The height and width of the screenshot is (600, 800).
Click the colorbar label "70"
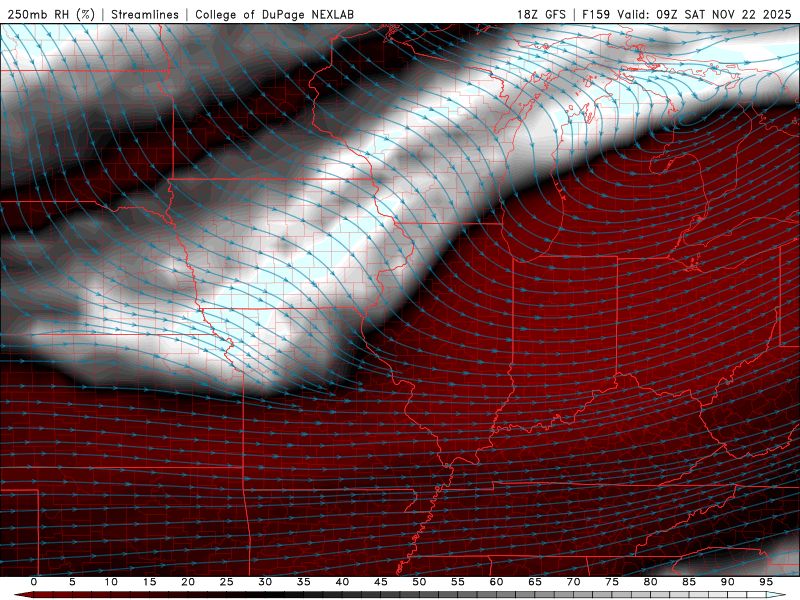573,582
